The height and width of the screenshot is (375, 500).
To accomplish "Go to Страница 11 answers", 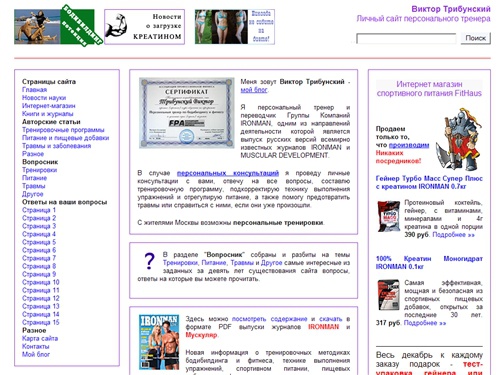I will pyautogui.click(x=41, y=290).
